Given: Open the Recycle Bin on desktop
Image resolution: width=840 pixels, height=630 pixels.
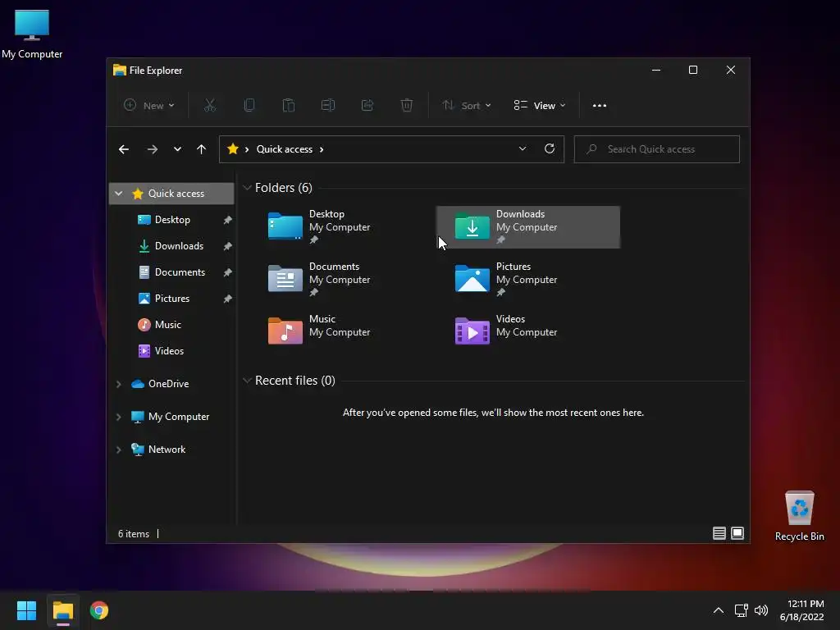Looking at the screenshot, I should [x=799, y=516].
